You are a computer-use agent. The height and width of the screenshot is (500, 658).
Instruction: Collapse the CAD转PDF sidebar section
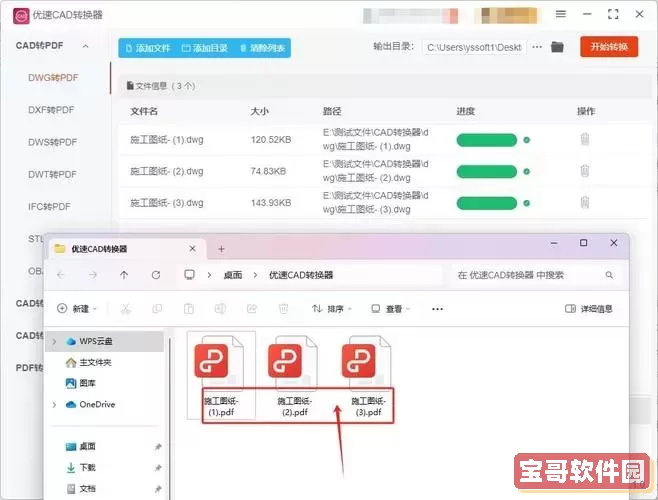point(85,46)
